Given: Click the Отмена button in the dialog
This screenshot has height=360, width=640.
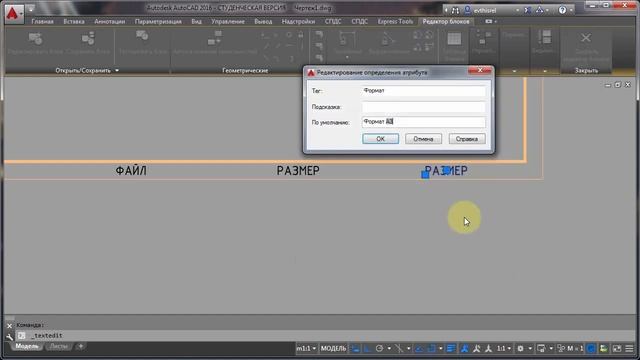Looking at the screenshot, I should tap(423, 139).
